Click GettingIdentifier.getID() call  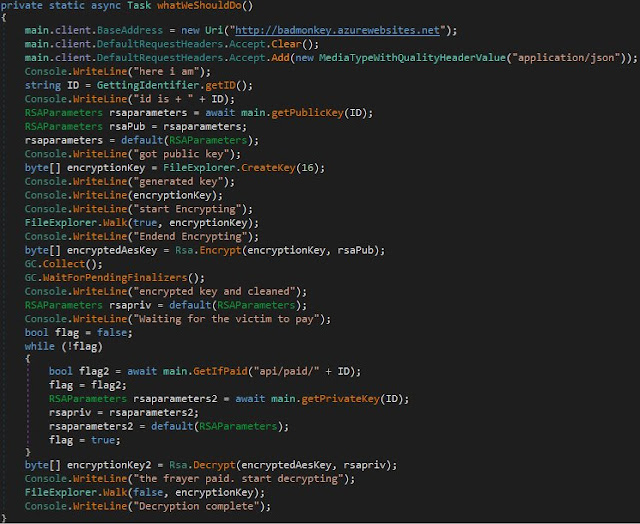tap(175, 85)
